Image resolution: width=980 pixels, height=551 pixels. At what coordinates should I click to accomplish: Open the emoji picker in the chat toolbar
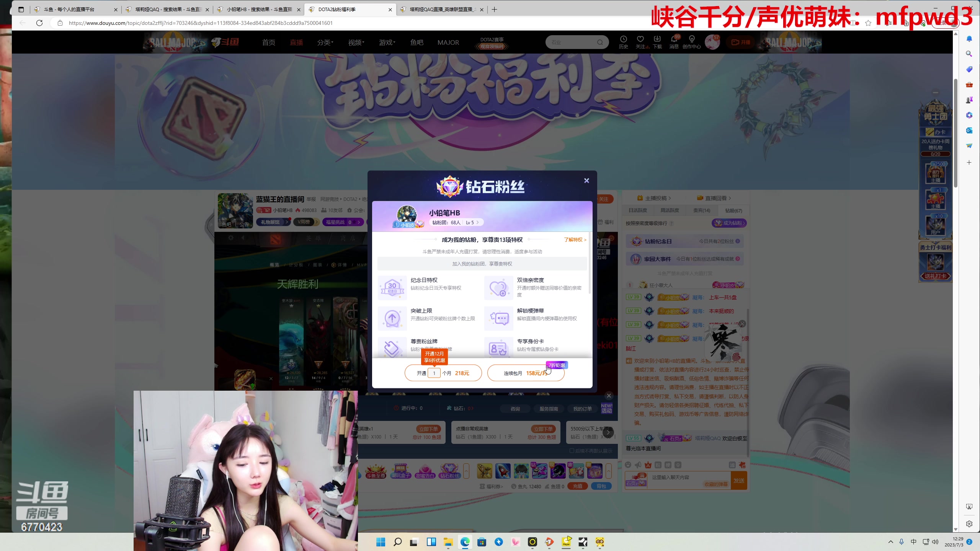pos(628,465)
